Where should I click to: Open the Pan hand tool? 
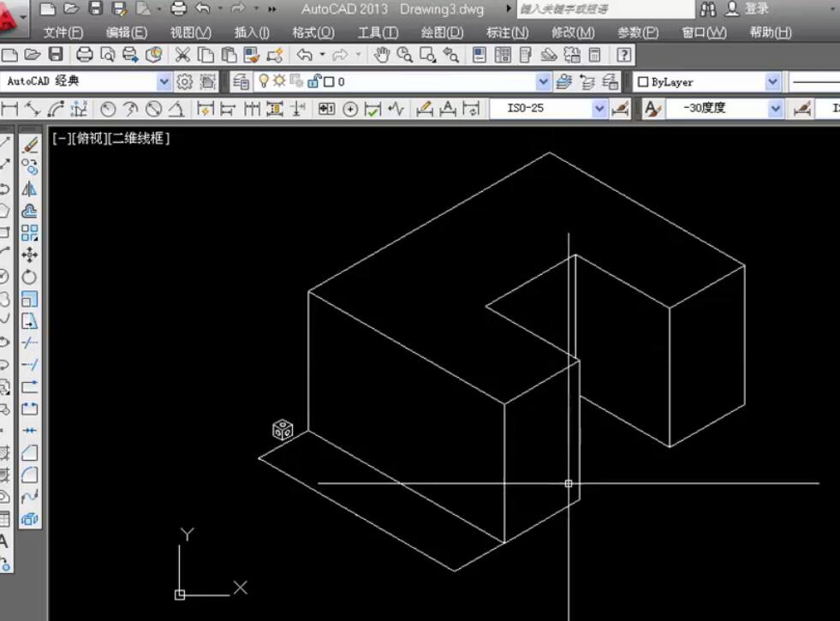point(381,55)
